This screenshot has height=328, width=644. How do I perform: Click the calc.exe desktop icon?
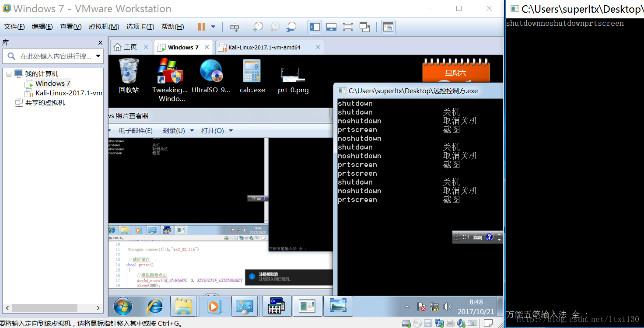(x=252, y=76)
